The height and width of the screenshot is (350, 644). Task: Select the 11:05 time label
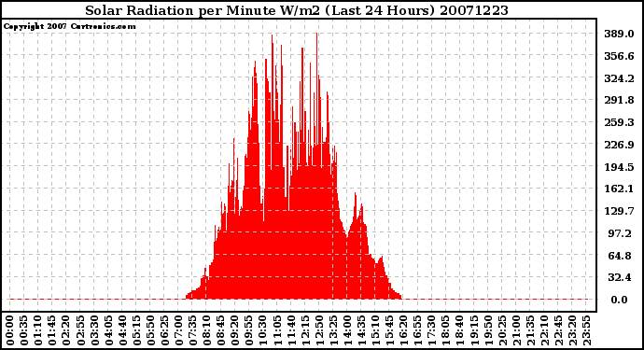click(277, 330)
